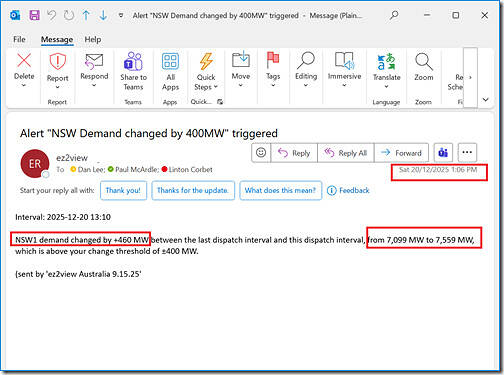This screenshot has height=375, width=504.
Task: Open the Customize Quick Access Toolbar dropdown
Action: pyautogui.click(x=121, y=15)
